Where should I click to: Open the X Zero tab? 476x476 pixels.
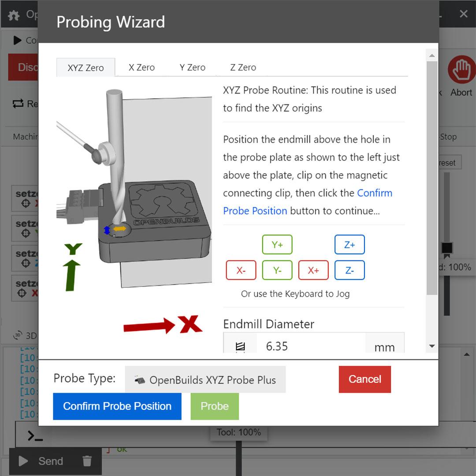coord(141,67)
